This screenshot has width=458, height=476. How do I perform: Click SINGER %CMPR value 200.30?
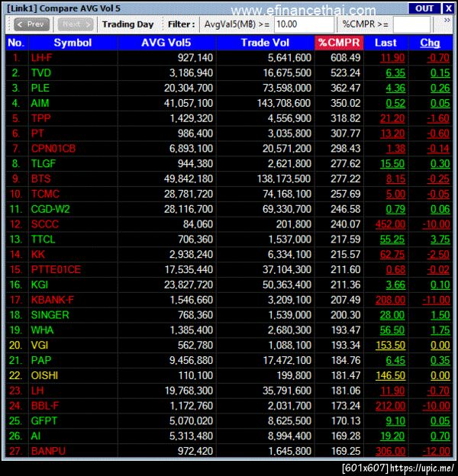click(x=345, y=315)
